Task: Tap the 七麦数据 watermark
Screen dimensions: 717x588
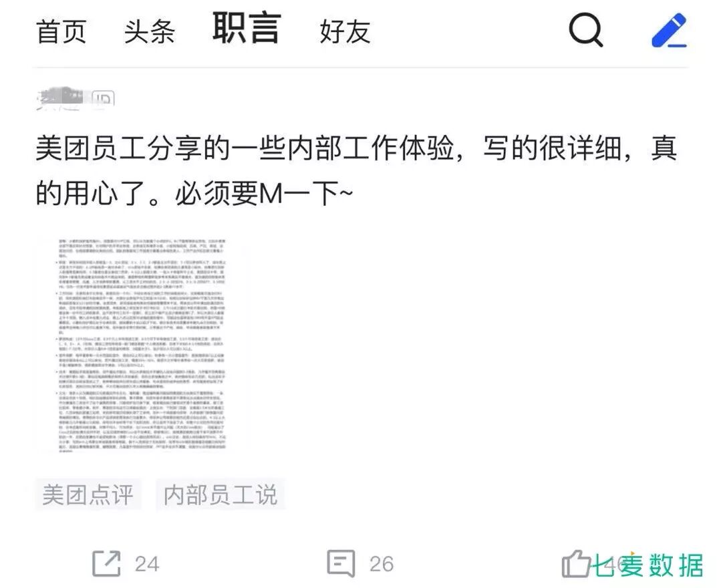Action: point(648,565)
